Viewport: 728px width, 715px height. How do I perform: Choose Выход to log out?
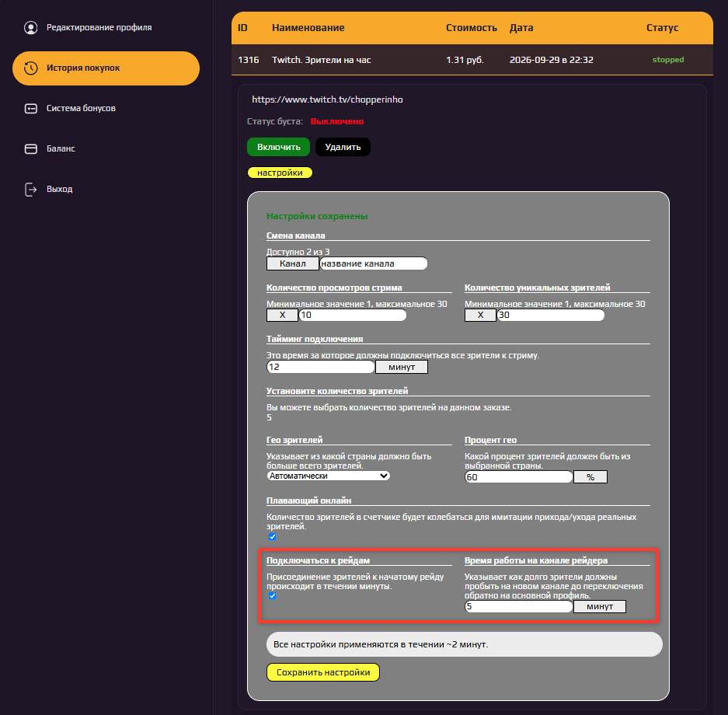click(x=59, y=189)
